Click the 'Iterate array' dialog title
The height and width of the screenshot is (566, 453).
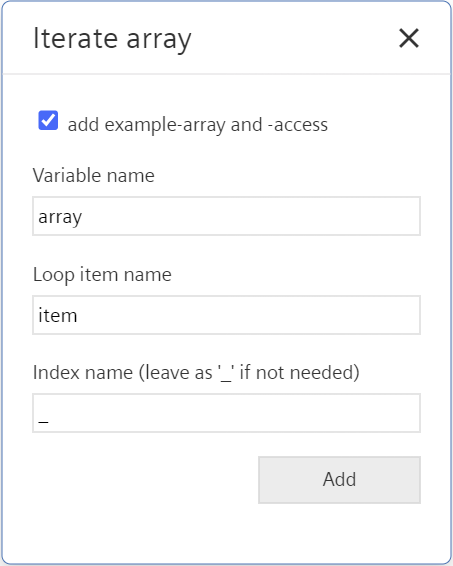[x=112, y=39]
